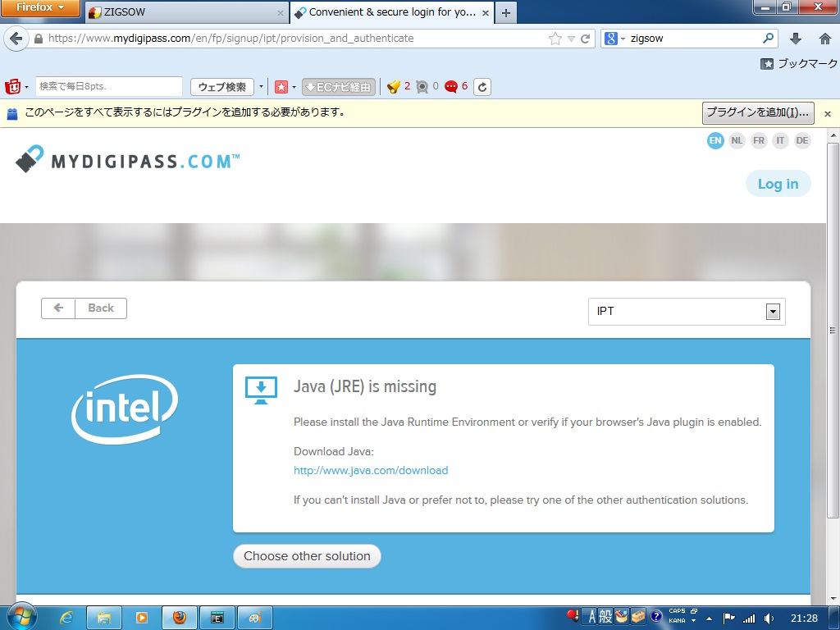Click the blue plugin notification icon
The height and width of the screenshot is (630, 840).
tap(11, 113)
